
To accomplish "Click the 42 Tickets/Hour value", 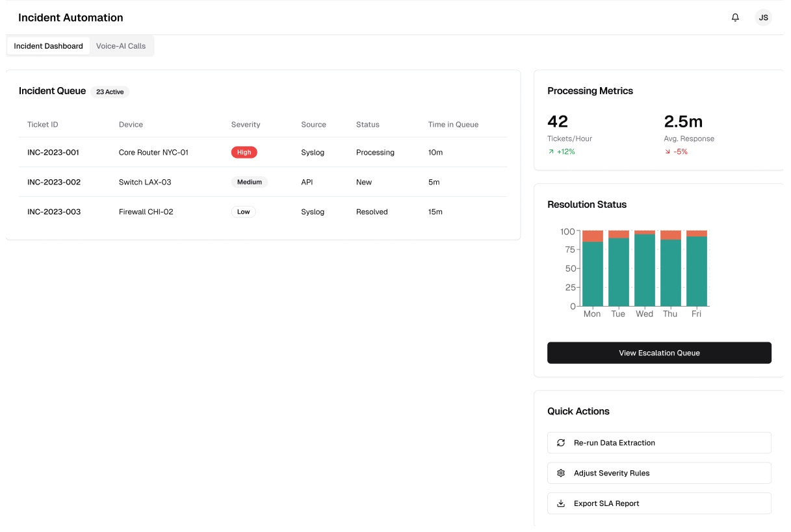I will pos(558,121).
